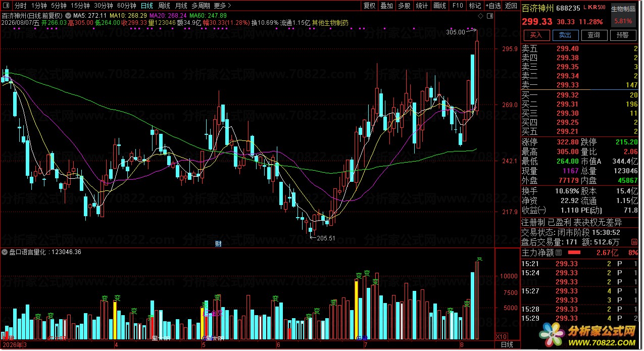Click the 卖出 sell button
Image resolution: width=644 pixels, height=351 pixels.
coord(565,35)
